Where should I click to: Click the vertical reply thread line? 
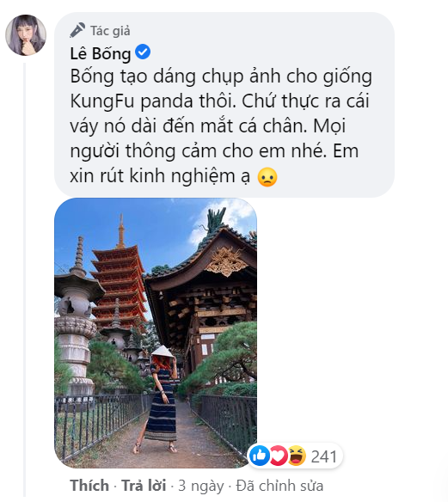click(24, 279)
